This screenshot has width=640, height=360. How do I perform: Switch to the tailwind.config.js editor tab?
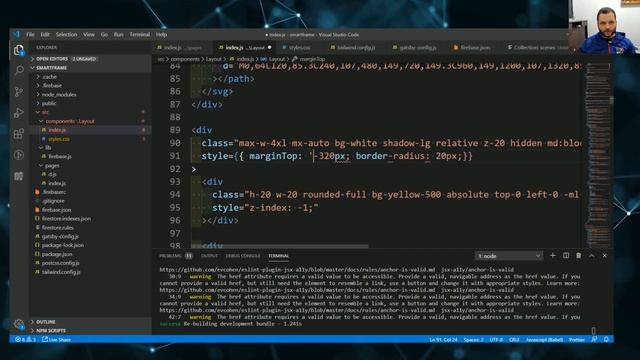[x=356, y=48]
